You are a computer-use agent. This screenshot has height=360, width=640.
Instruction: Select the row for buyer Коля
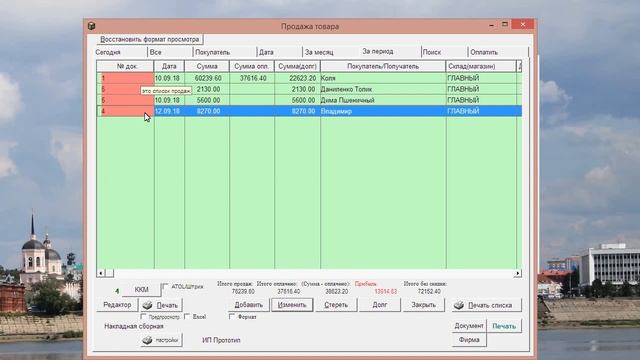[309, 78]
